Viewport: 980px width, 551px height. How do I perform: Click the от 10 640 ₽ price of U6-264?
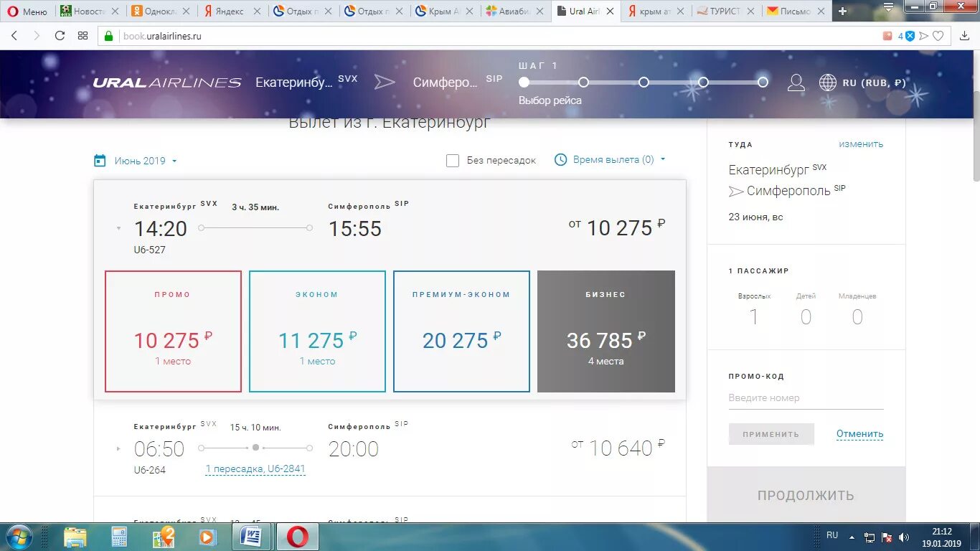(618, 448)
